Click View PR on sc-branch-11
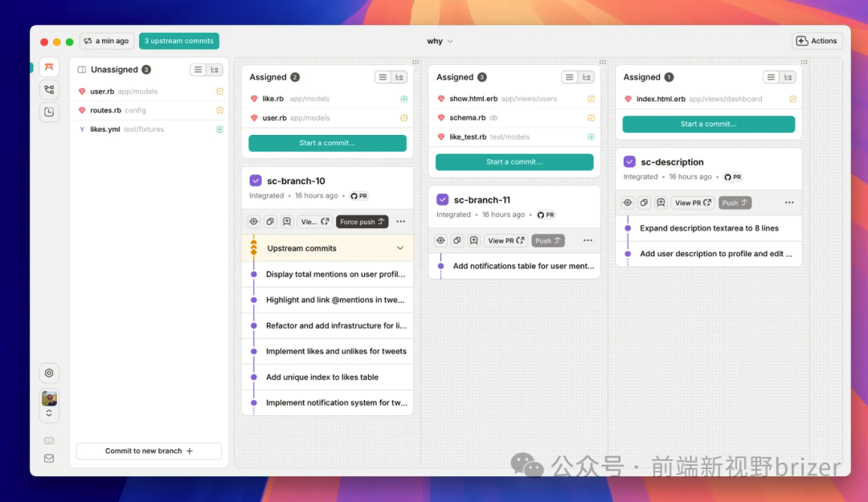868x502 pixels. [x=506, y=240]
